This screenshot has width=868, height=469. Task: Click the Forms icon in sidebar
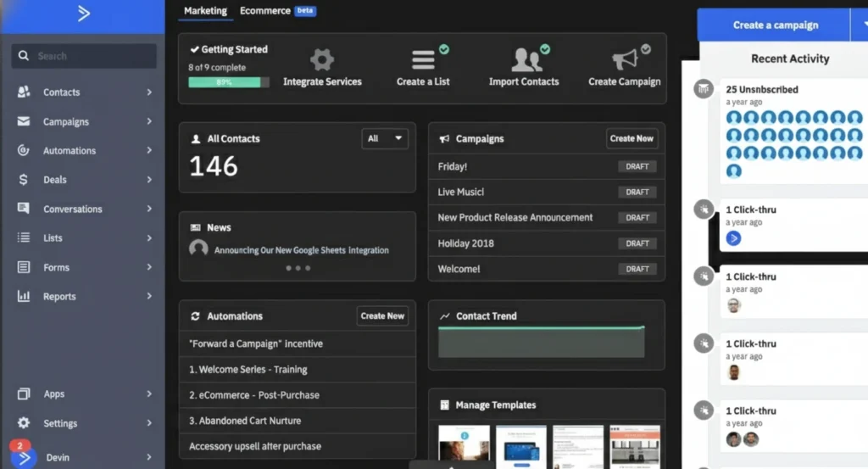coord(23,267)
